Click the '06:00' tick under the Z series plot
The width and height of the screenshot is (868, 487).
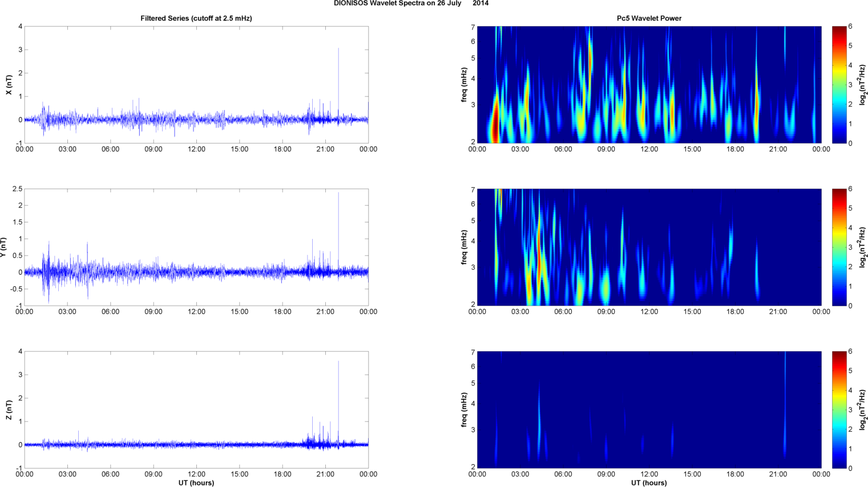pyautogui.click(x=110, y=474)
